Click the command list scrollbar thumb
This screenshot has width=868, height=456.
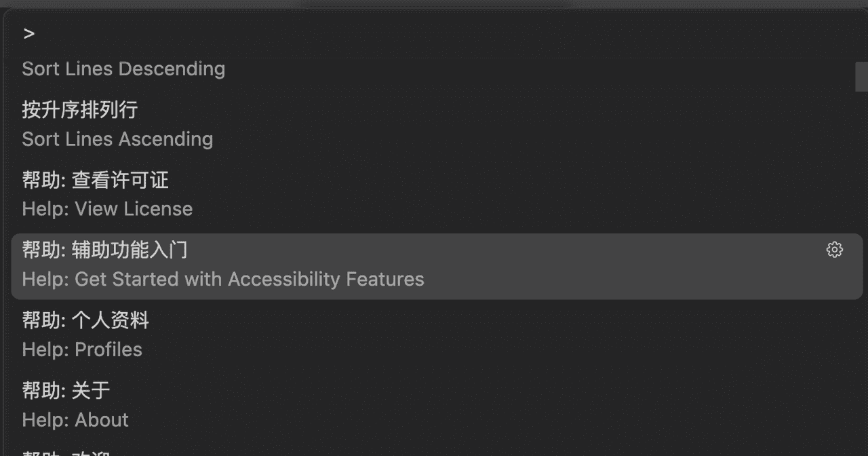[861, 76]
